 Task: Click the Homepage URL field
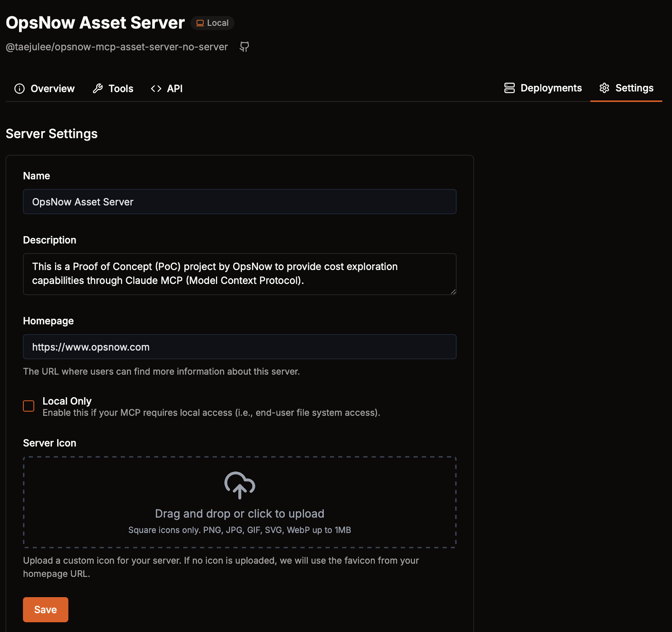(240, 347)
